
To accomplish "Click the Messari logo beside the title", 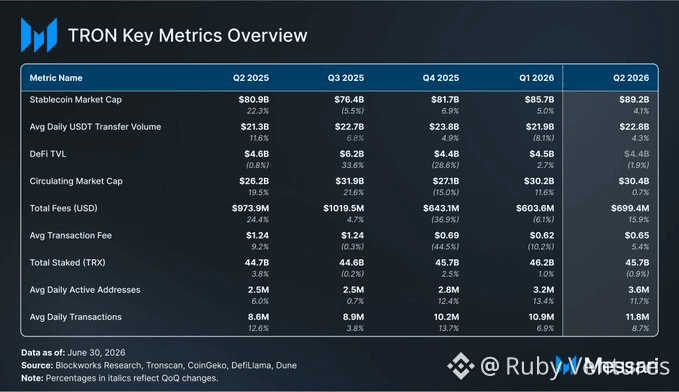I will point(39,35).
